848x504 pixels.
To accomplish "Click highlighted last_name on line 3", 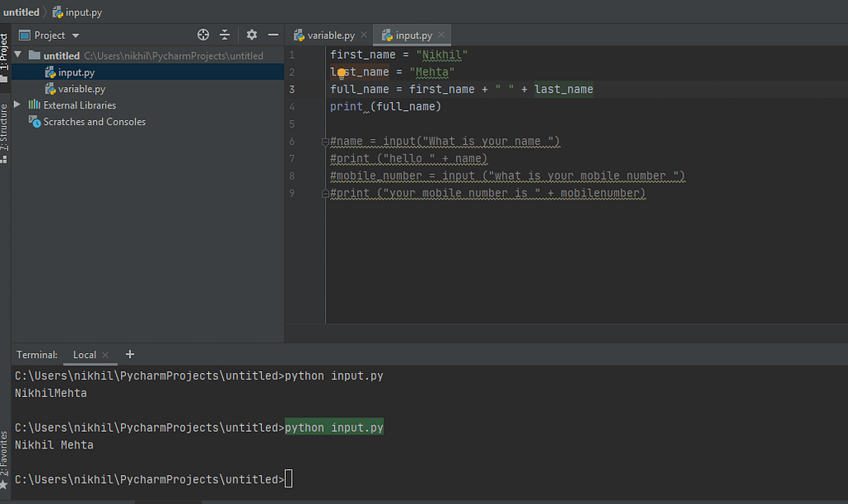I will click(564, 90).
